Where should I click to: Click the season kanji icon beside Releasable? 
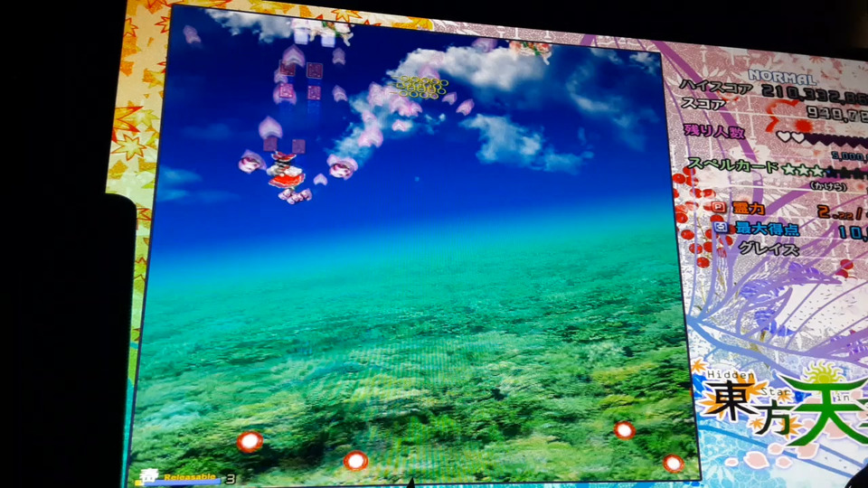coord(148,475)
